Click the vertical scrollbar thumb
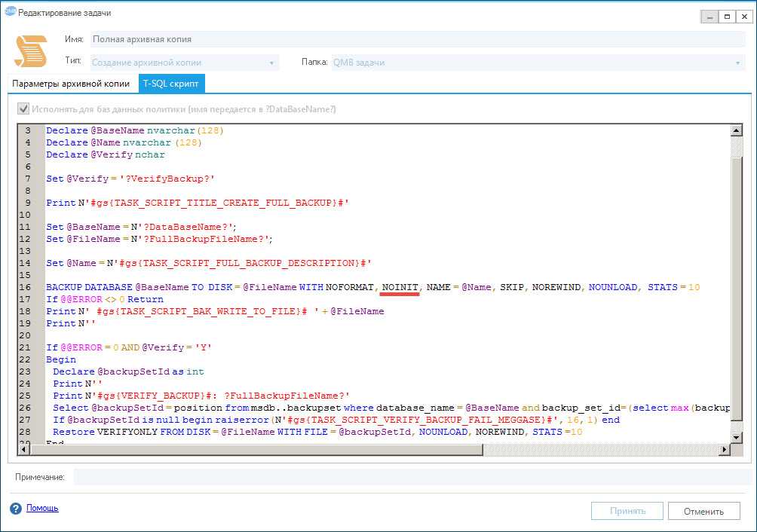The image size is (757, 532). [736, 289]
